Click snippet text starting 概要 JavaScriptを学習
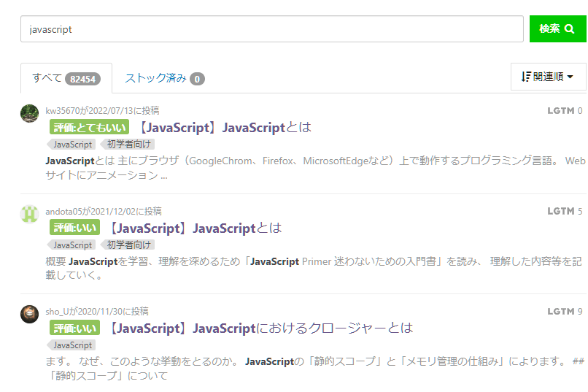The image size is (588, 392). tap(314, 268)
